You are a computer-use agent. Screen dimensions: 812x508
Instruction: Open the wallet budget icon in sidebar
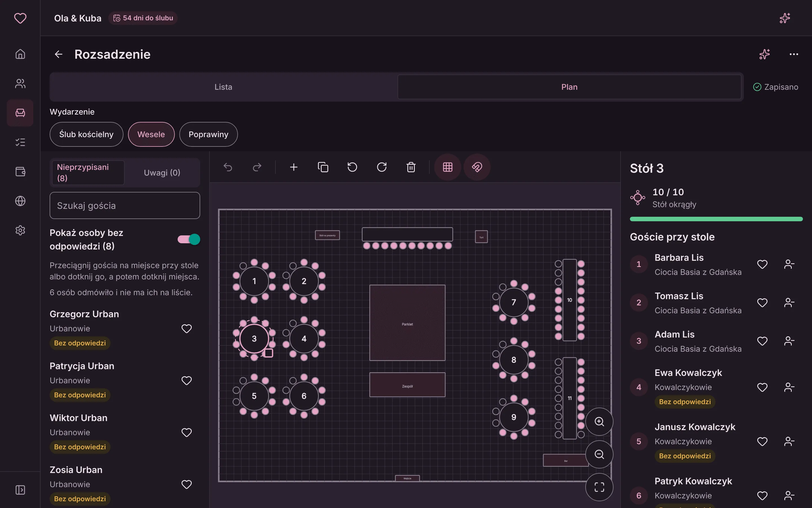20,171
